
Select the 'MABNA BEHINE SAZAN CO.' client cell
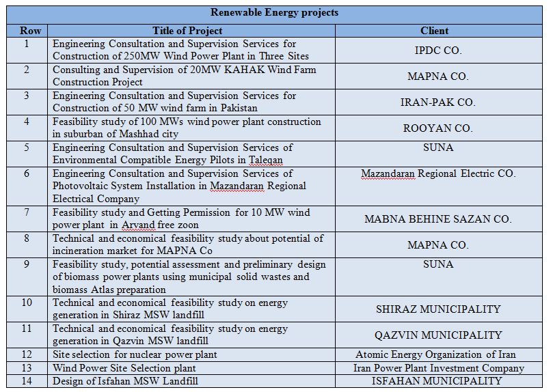point(438,219)
